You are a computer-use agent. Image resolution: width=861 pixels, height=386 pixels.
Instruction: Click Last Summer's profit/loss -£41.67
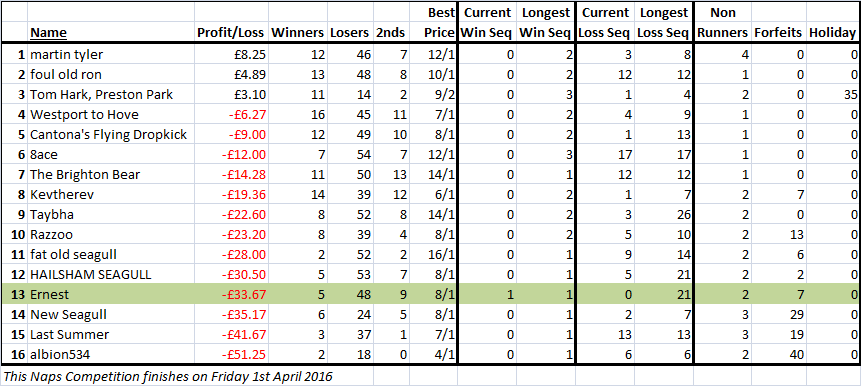click(231, 335)
